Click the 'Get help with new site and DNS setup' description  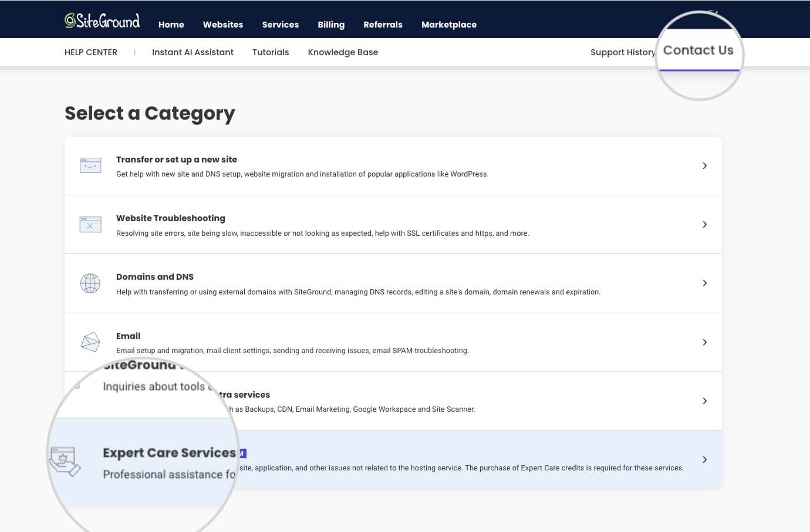coord(302,174)
